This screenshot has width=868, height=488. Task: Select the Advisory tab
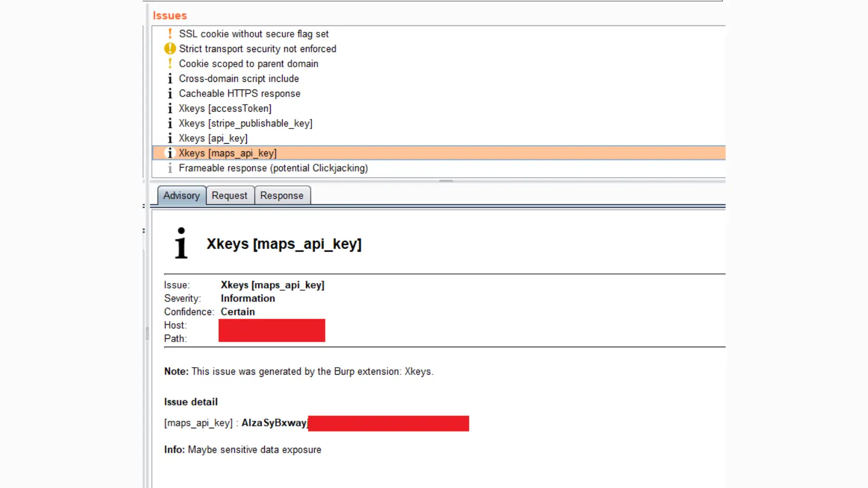point(181,196)
